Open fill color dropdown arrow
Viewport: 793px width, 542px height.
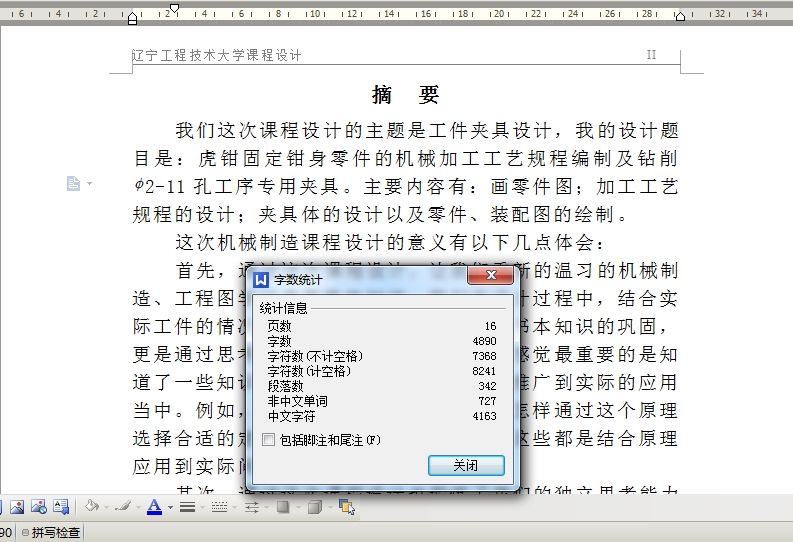(x=107, y=507)
